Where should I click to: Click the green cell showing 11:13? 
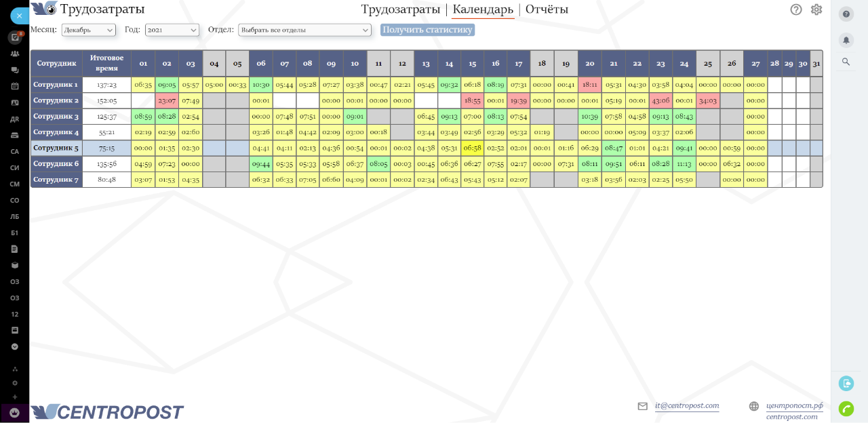(x=684, y=164)
